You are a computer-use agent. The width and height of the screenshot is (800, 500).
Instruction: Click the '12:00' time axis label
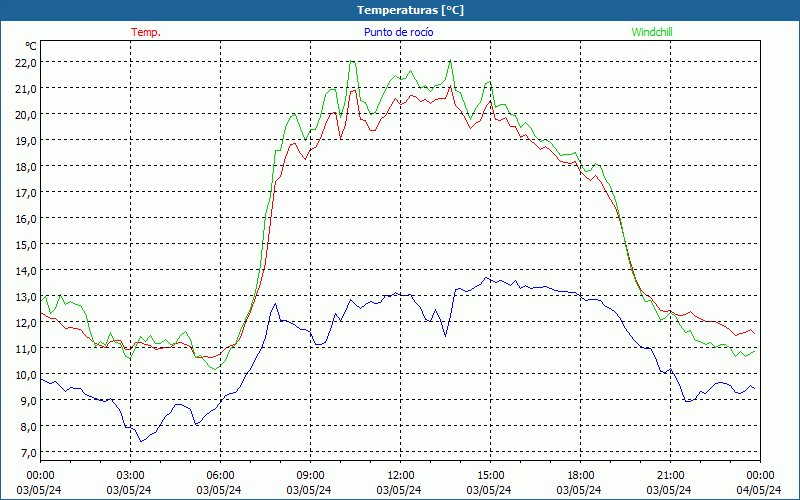(401, 476)
